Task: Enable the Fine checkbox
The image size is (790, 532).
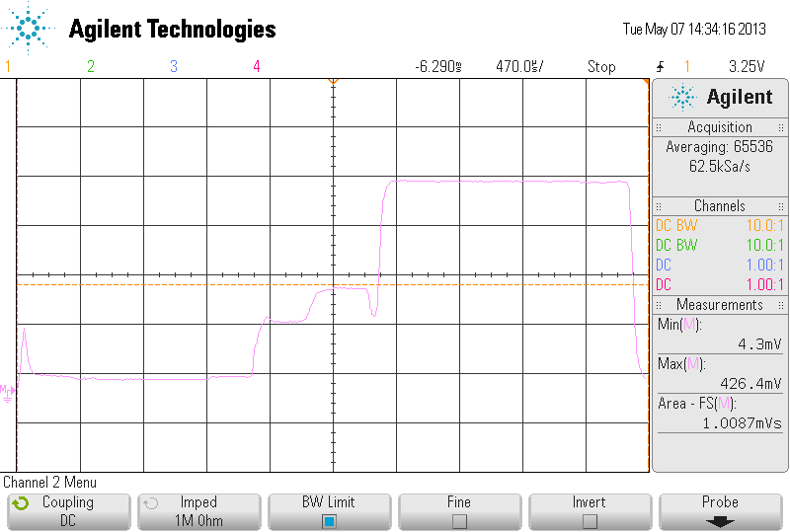Action: pos(459,521)
